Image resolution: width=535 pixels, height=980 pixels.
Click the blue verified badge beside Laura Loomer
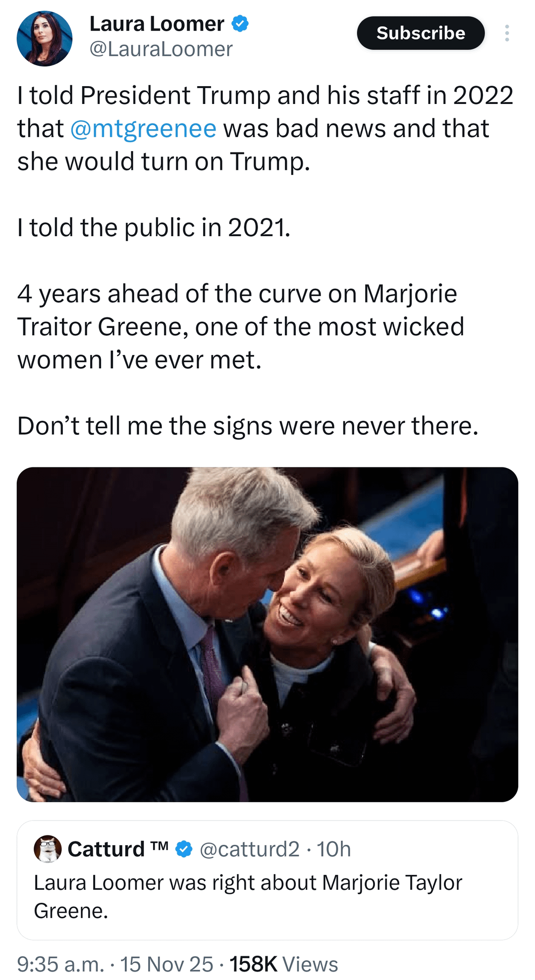pos(240,23)
